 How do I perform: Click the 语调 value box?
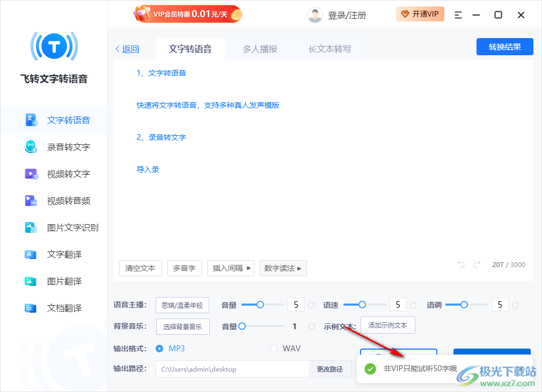pos(500,305)
